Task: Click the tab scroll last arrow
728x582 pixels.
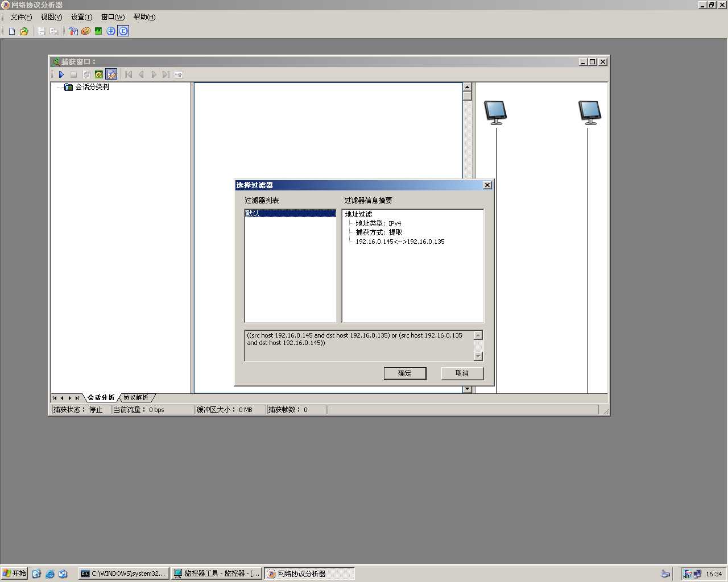Action: tap(77, 398)
